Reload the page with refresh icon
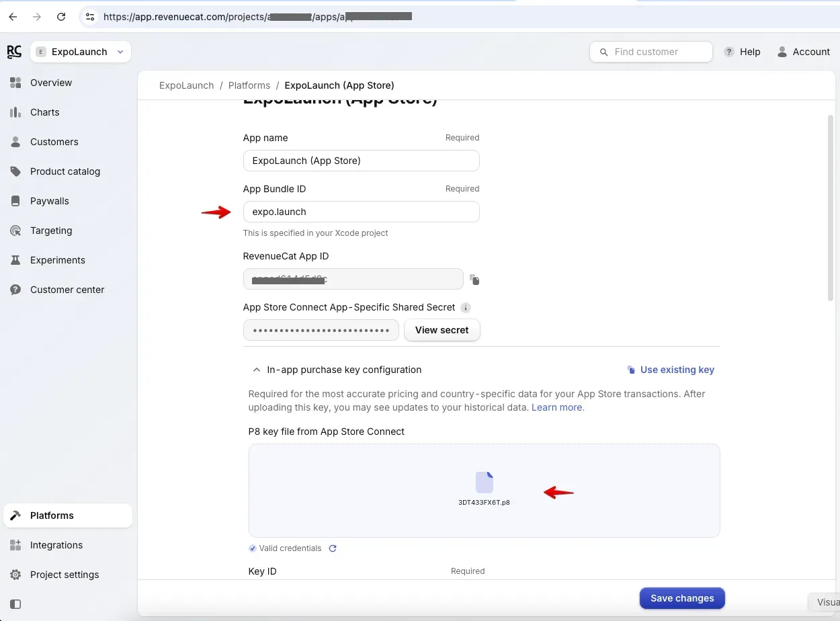 coord(61,17)
